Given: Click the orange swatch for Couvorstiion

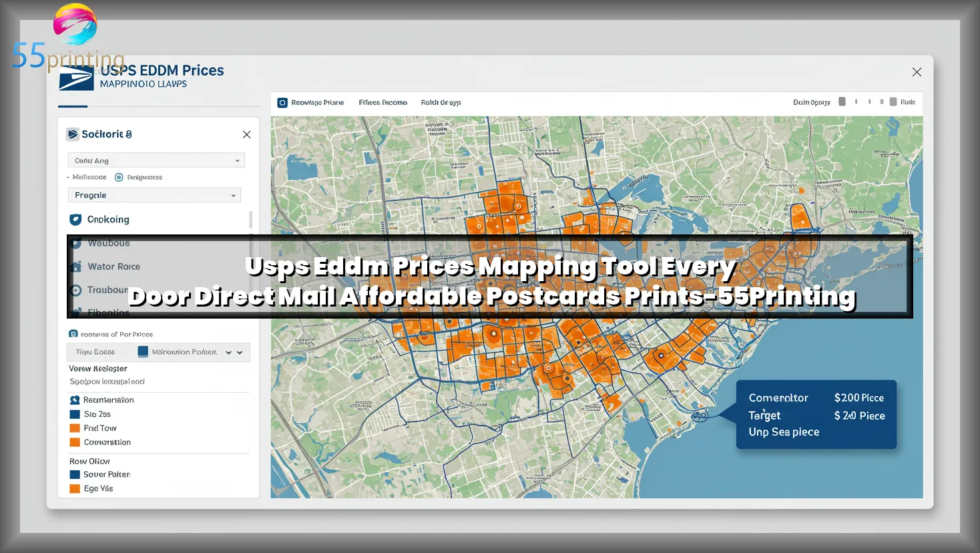Looking at the screenshot, I should pos(75,442).
